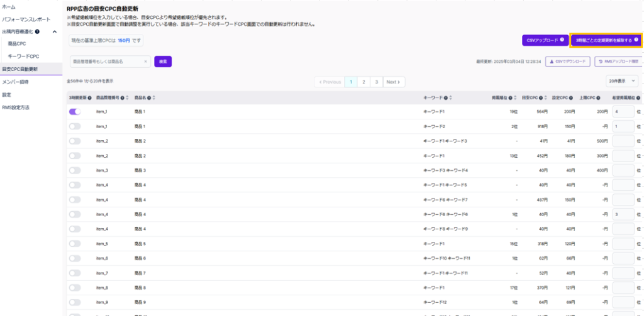Open the 20件表示 page size dropdown
Image resolution: width=644 pixels, height=316 pixels.
[x=622, y=82]
